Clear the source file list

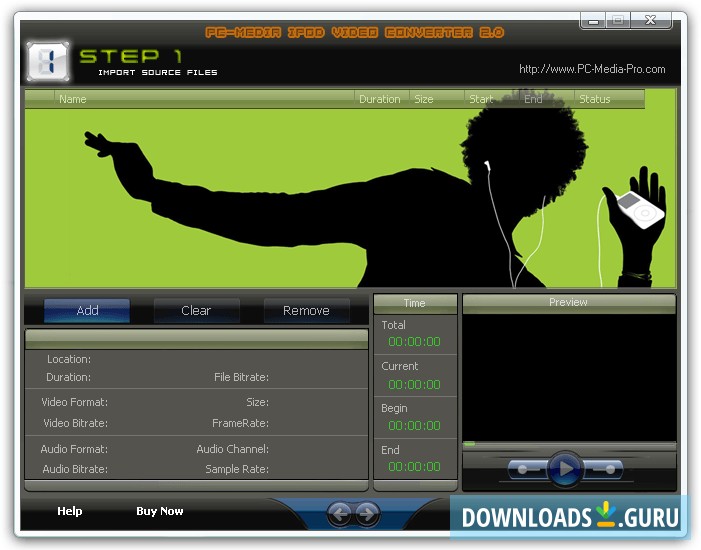pos(196,310)
